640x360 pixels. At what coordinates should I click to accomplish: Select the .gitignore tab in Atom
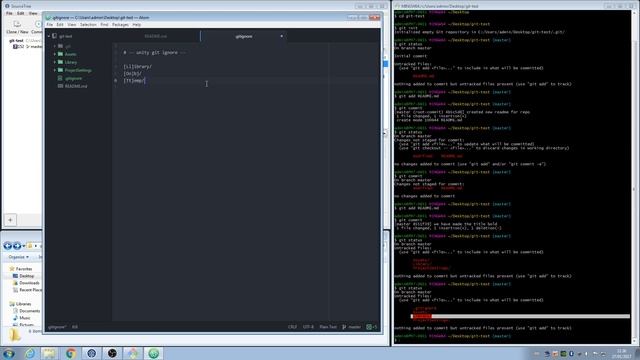point(244,36)
